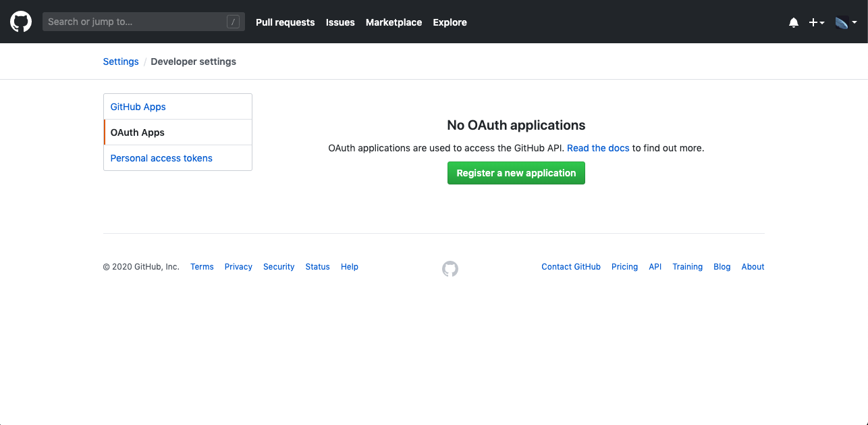Open the Security footer link
The width and height of the screenshot is (868, 425).
pyautogui.click(x=279, y=267)
